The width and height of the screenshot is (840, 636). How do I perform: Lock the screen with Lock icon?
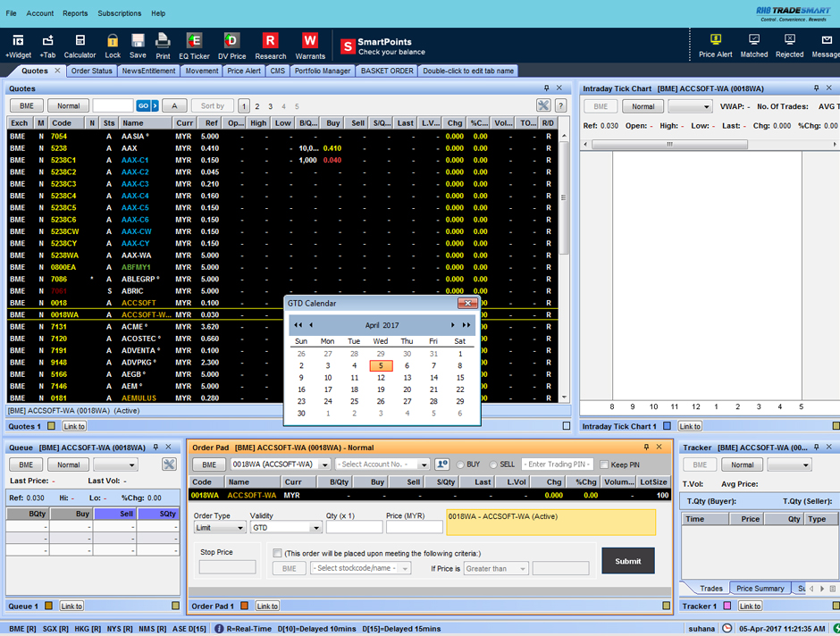pos(113,46)
